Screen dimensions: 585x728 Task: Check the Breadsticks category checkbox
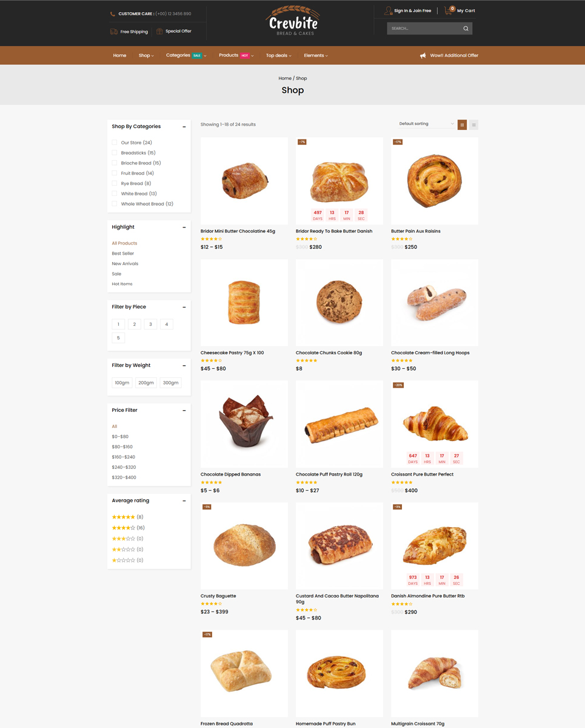pos(114,153)
